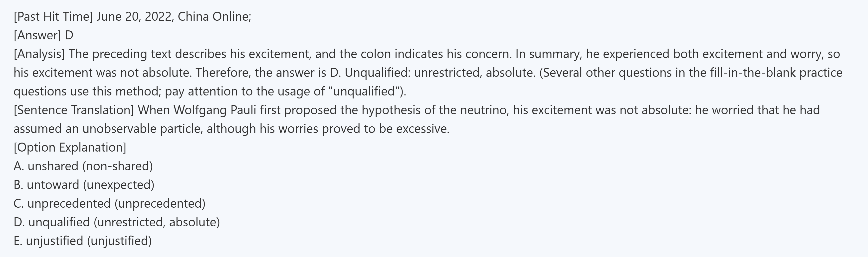
Task: Click the text China Online
Action: [x=214, y=16]
